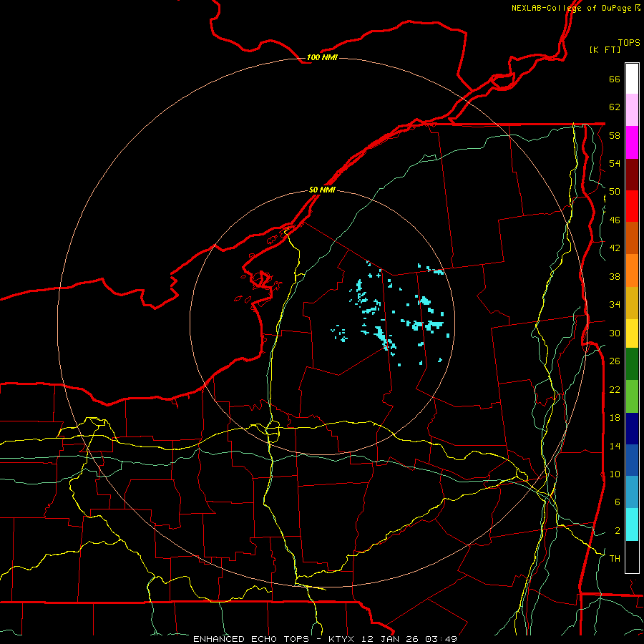Click the 62 value on the legend
This screenshot has width=644, height=644.
615,107
